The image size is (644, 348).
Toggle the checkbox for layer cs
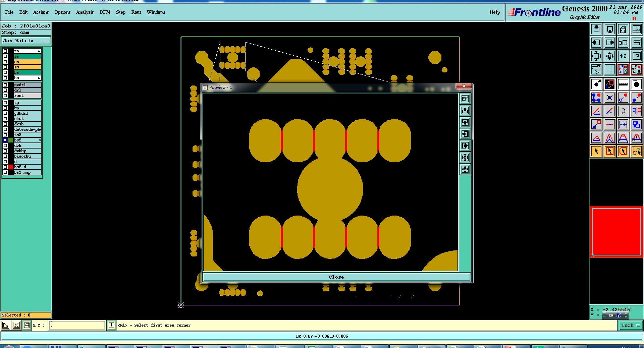point(5,62)
